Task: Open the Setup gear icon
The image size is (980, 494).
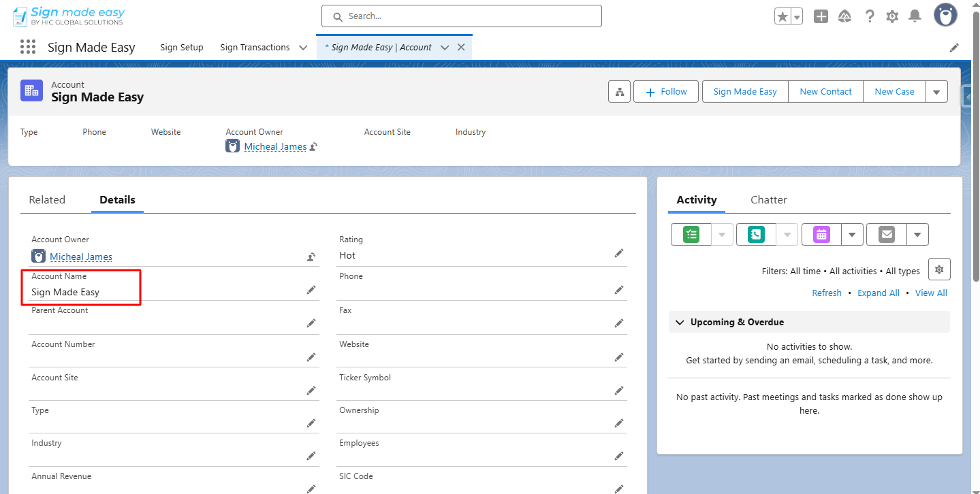Action: coord(892,17)
